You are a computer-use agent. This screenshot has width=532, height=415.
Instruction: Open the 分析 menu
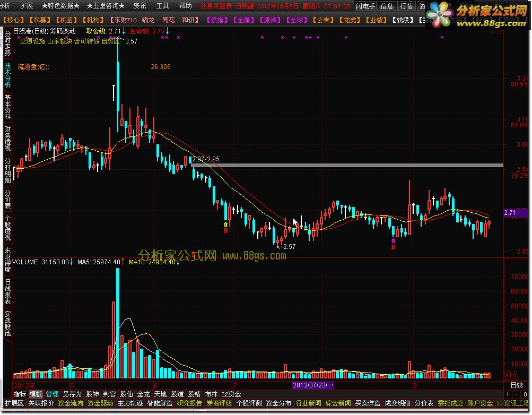click(5, 6)
